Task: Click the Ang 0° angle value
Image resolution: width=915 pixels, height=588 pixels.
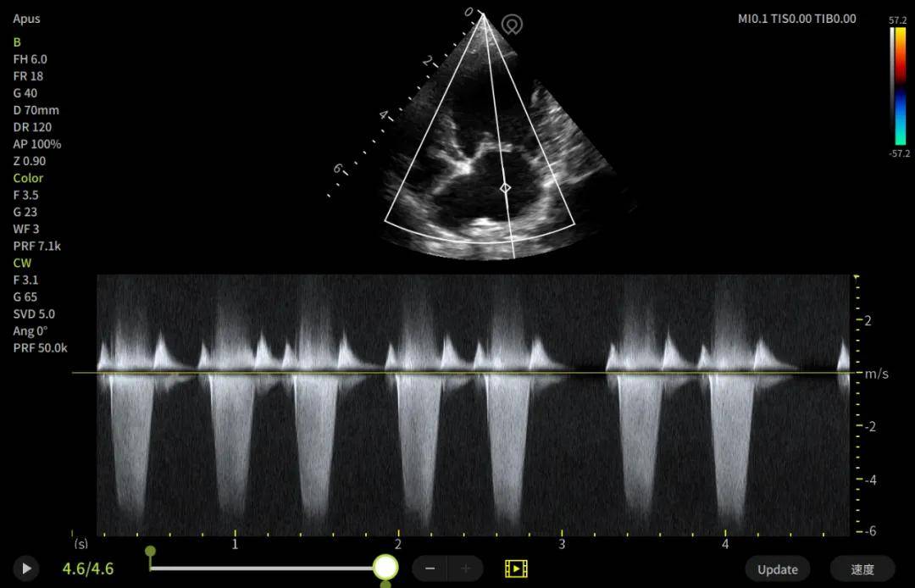Action: (x=30, y=331)
